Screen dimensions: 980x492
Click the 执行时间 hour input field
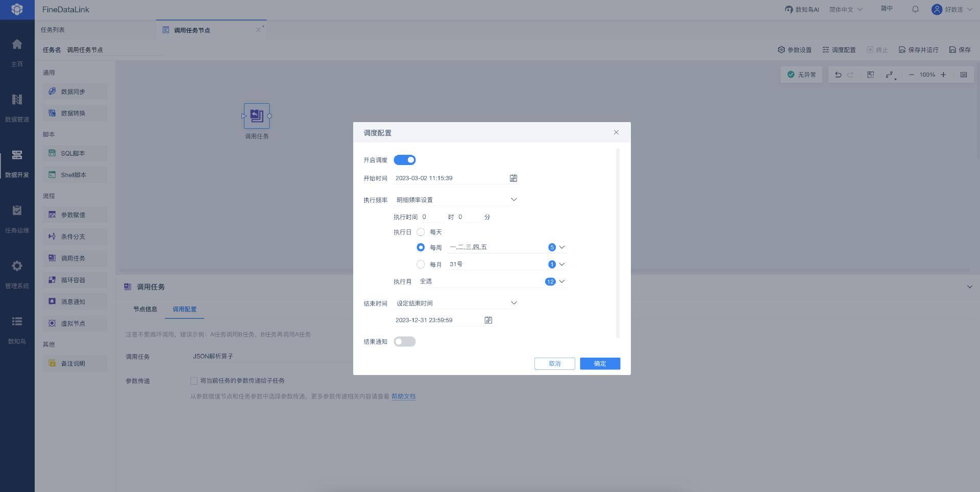point(432,217)
